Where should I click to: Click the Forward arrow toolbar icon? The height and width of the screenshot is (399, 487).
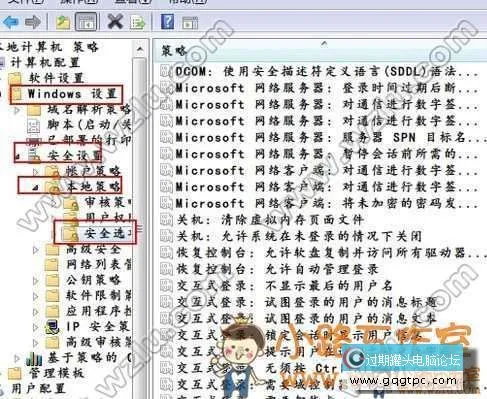(33, 22)
